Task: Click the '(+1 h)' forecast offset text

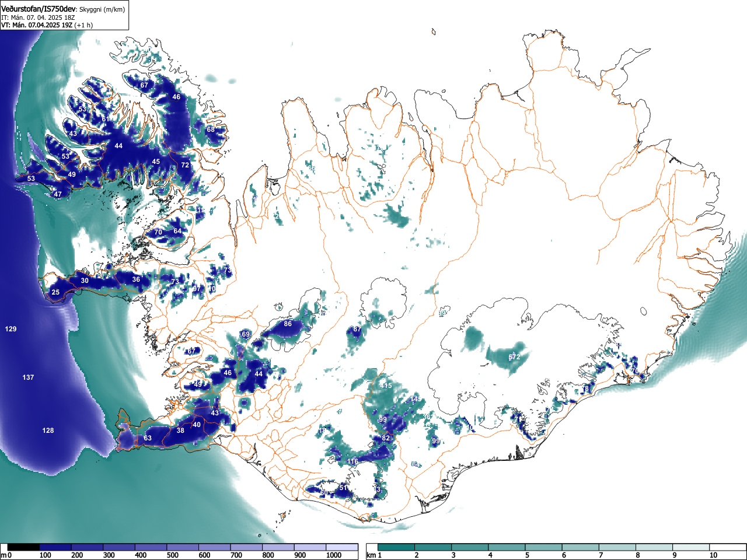Action: [x=83, y=25]
